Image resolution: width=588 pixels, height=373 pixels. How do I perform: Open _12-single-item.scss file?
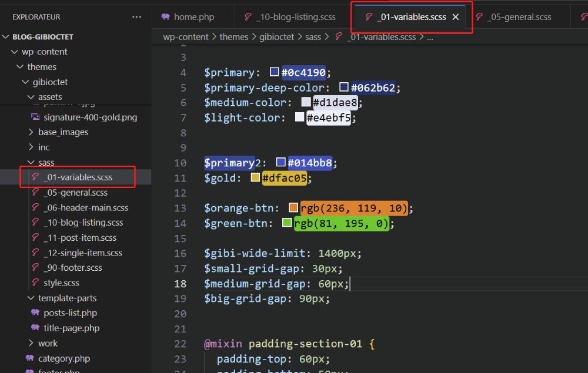point(83,253)
